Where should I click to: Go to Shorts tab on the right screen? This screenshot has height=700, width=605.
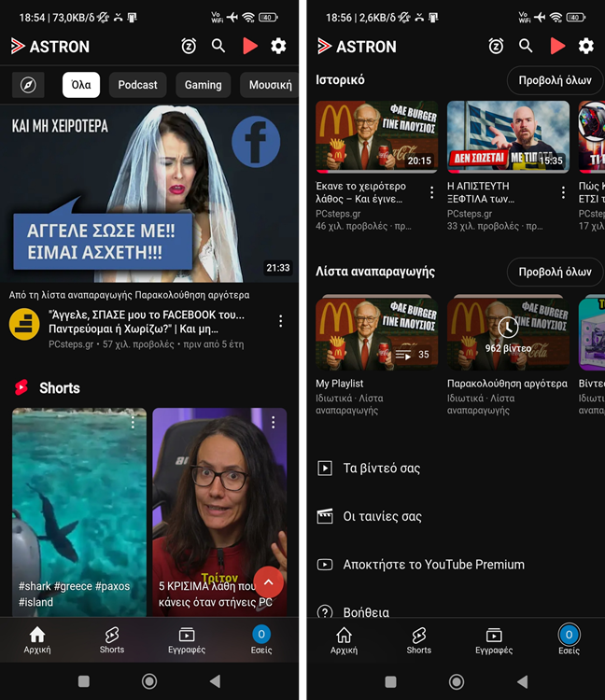[419, 639]
